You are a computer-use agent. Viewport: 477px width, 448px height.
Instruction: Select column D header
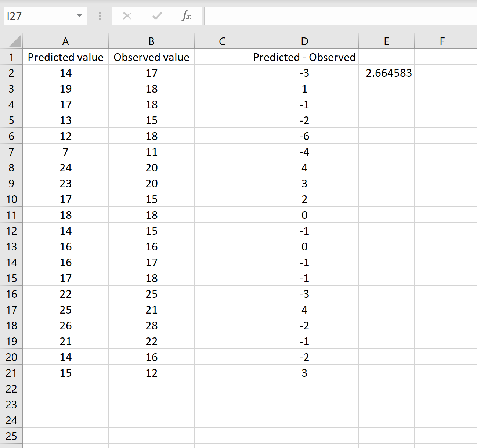click(304, 41)
